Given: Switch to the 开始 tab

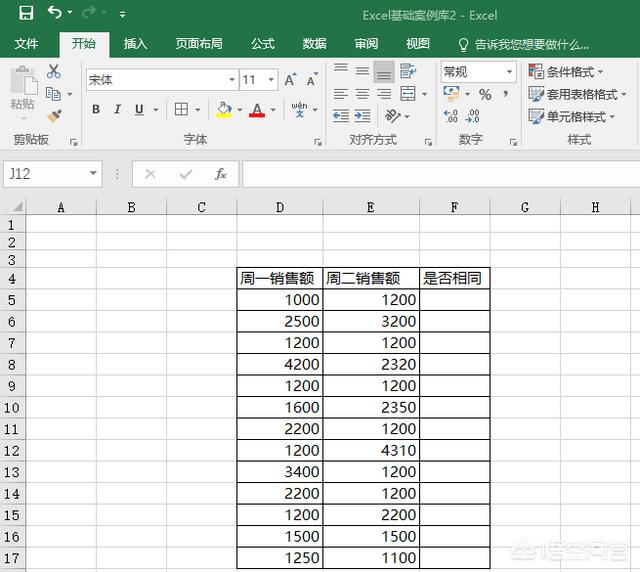Looking at the screenshot, I should [x=84, y=43].
